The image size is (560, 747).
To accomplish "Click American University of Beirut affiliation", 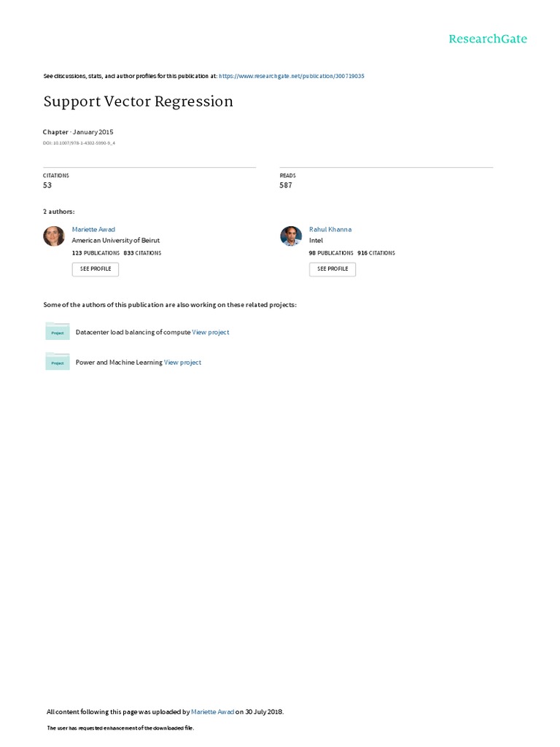I will (115, 240).
